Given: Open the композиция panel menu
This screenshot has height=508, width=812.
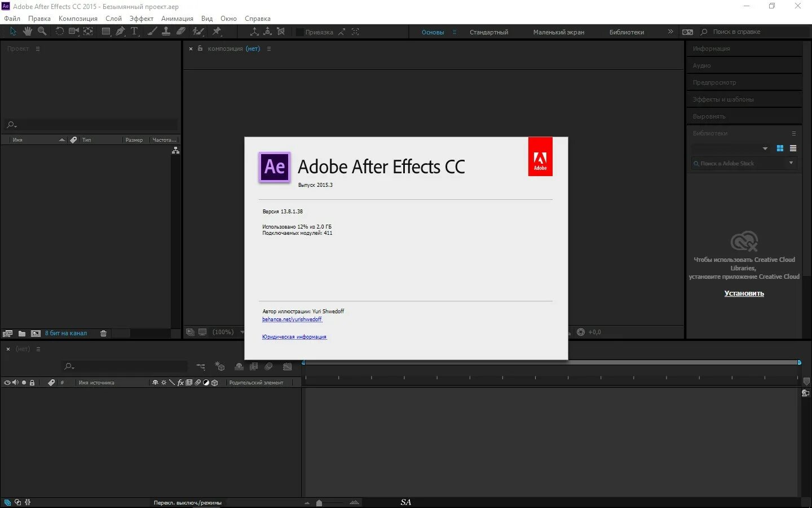Looking at the screenshot, I should point(269,49).
